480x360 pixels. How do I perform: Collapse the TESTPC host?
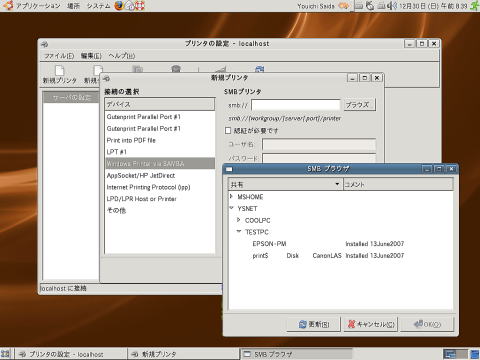(239, 231)
